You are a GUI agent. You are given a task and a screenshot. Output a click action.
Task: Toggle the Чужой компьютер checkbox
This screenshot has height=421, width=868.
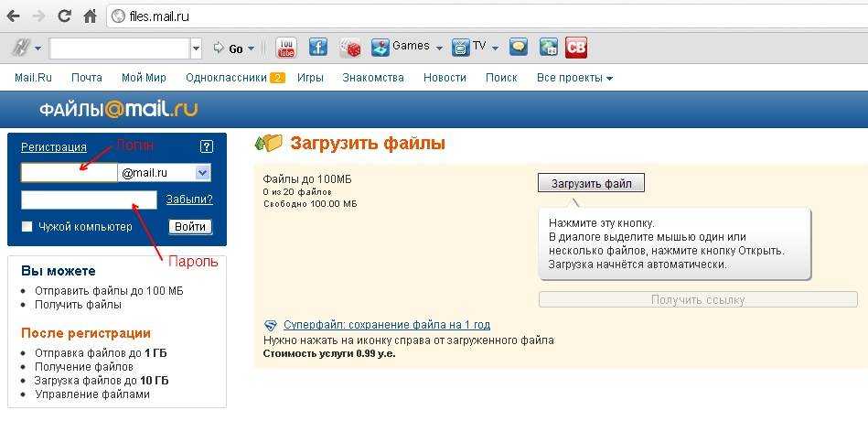27,227
